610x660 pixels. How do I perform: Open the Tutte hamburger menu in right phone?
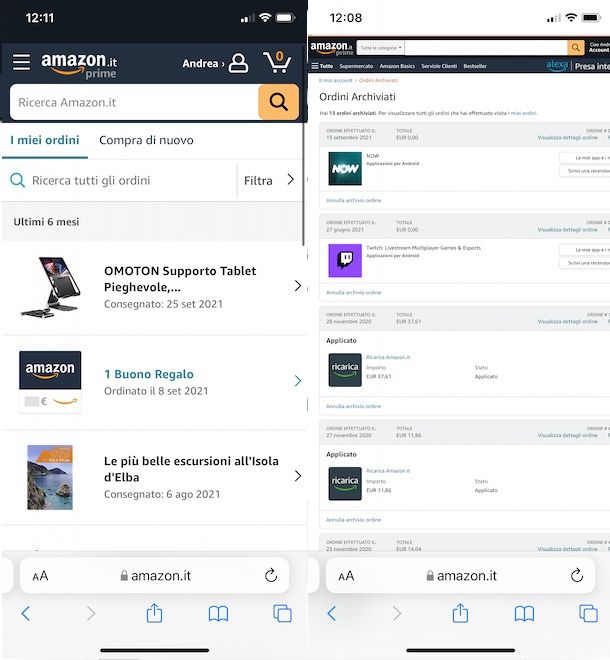pos(322,66)
